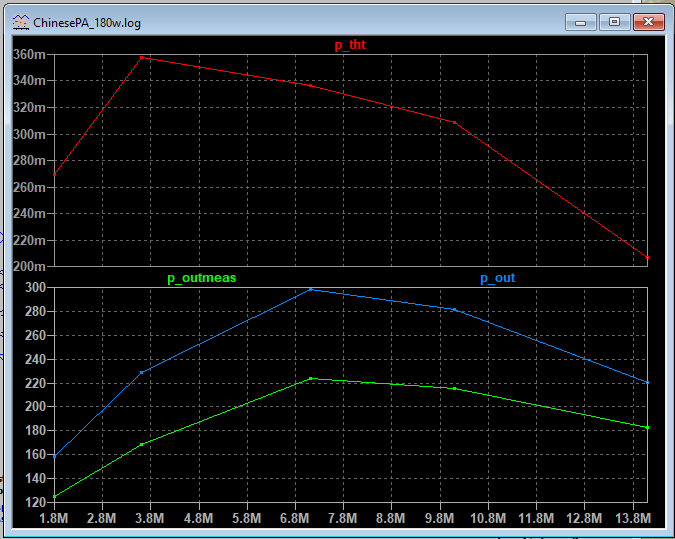Click the 1.8M label on horizontal axis
The image size is (675, 539).
coord(54,519)
